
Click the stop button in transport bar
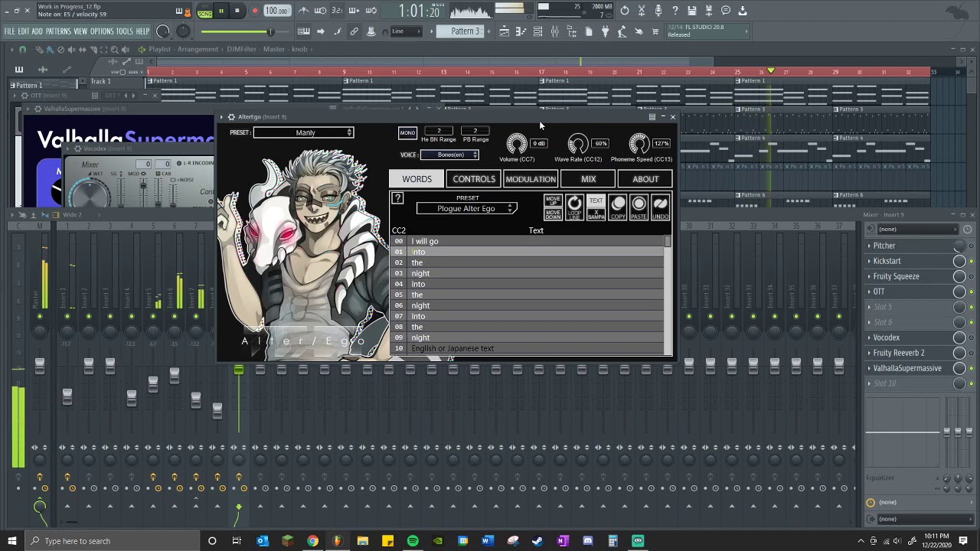tap(237, 11)
